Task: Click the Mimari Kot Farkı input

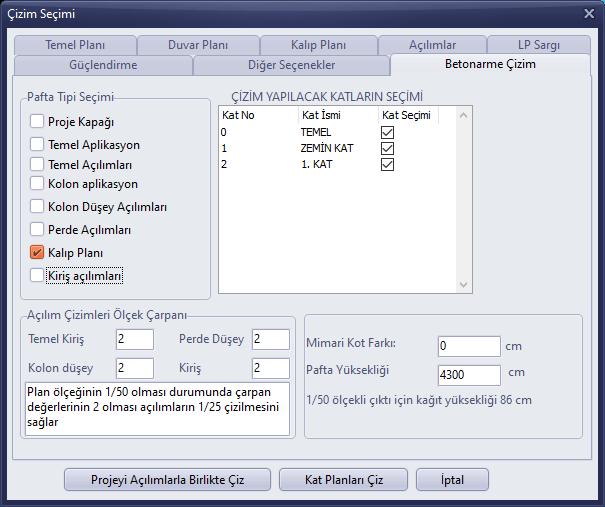Action: click(x=469, y=346)
